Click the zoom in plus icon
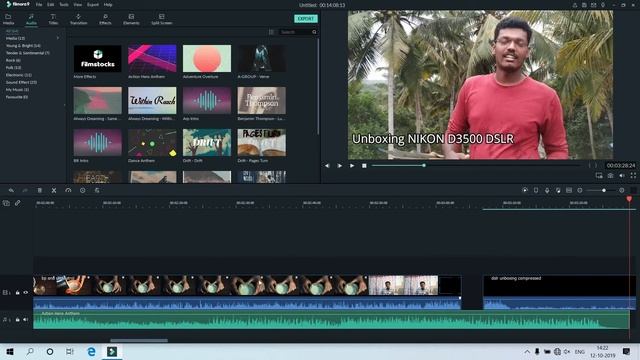The width and height of the screenshot is (640, 360). [622, 190]
